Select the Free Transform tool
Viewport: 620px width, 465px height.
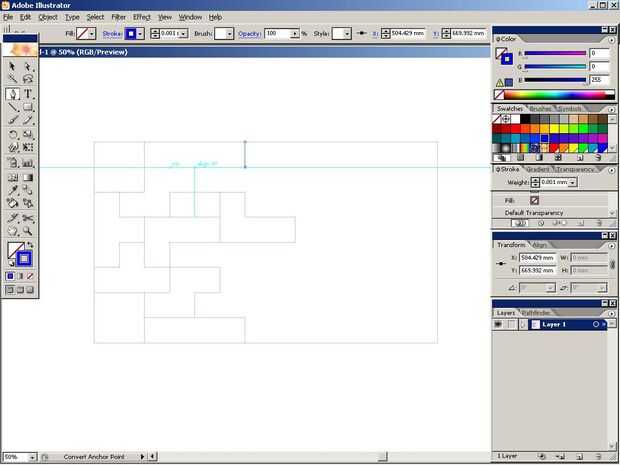[27, 147]
